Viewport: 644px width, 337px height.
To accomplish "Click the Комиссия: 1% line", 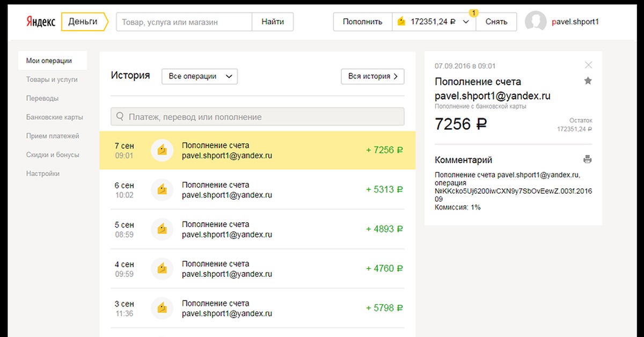I will coord(458,207).
